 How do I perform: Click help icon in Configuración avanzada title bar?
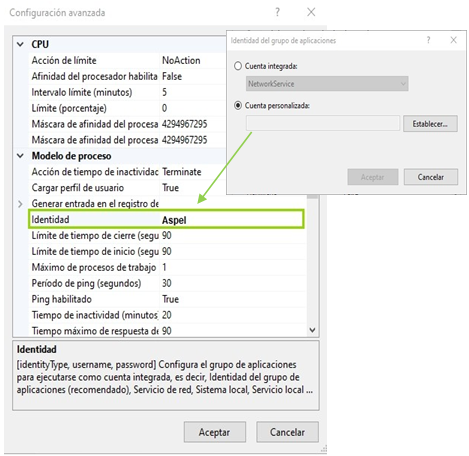[277, 13]
